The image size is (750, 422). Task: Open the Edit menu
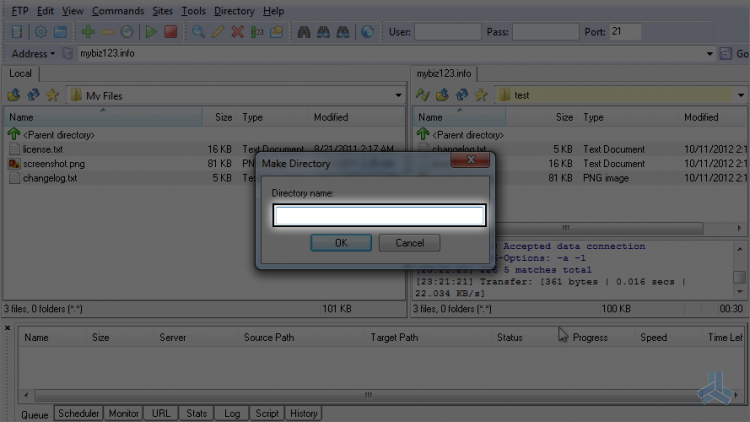pyautogui.click(x=45, y=11)
